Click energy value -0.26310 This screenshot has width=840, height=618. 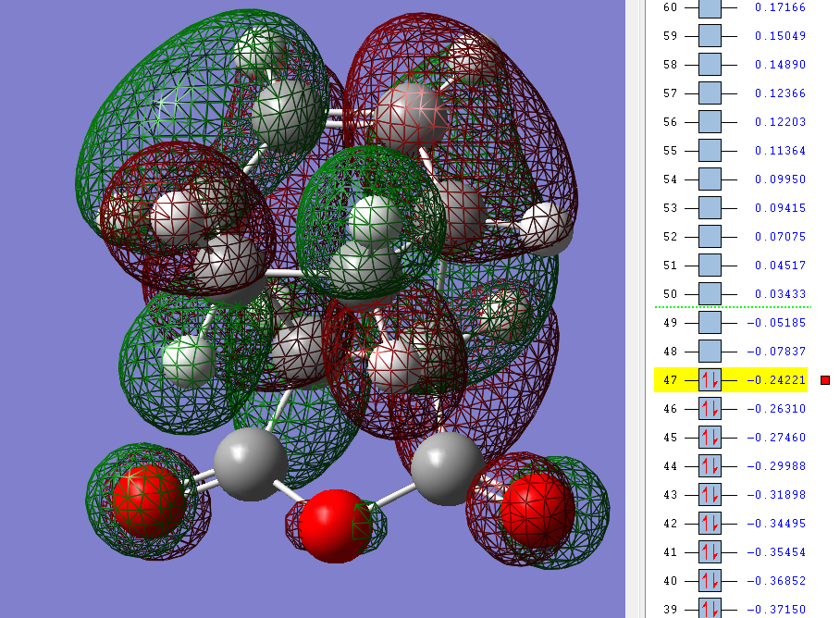pyautogui.click(x=776, y=409)
